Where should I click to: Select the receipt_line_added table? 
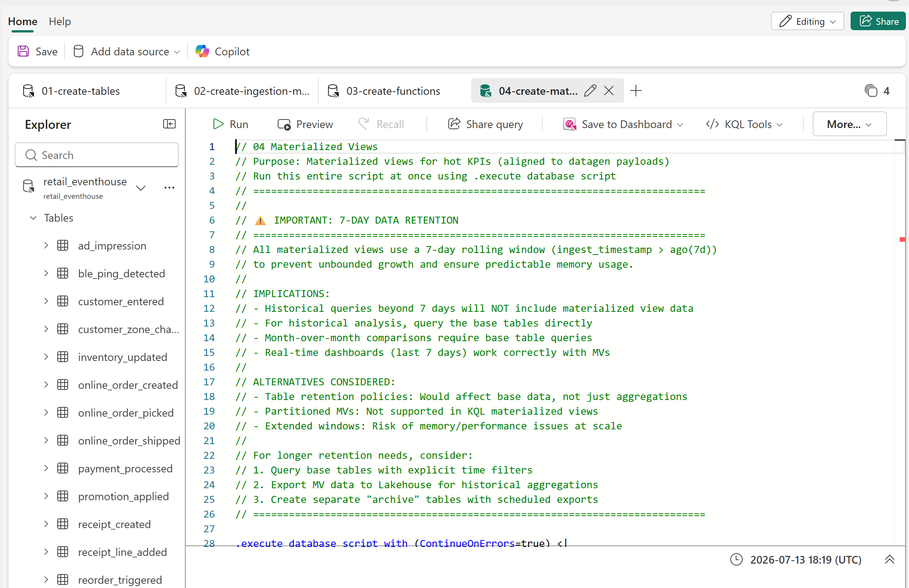(x=123, y=552)
